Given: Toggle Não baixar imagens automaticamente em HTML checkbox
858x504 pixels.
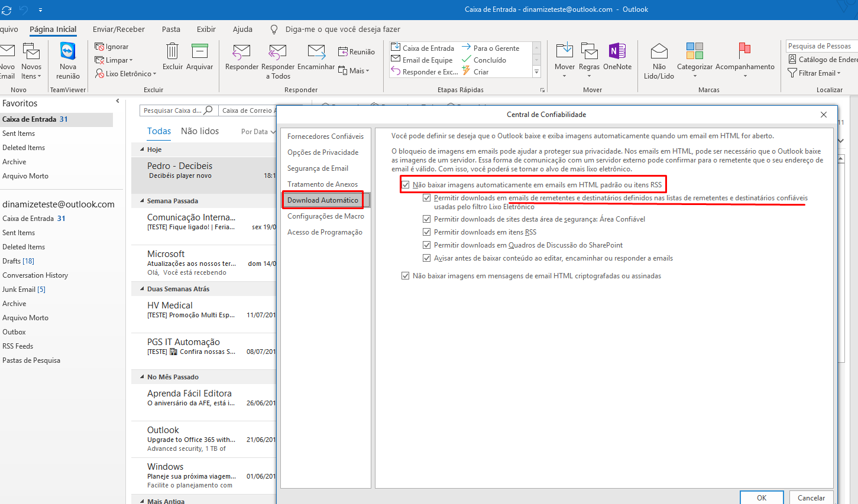Looking at the screenshot, I should point(406,185).
